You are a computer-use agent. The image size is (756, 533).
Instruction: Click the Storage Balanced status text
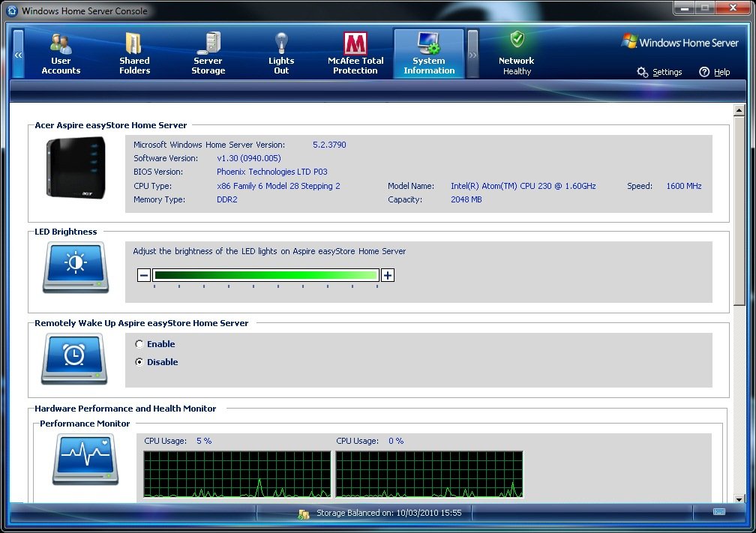tap(388, 513)
